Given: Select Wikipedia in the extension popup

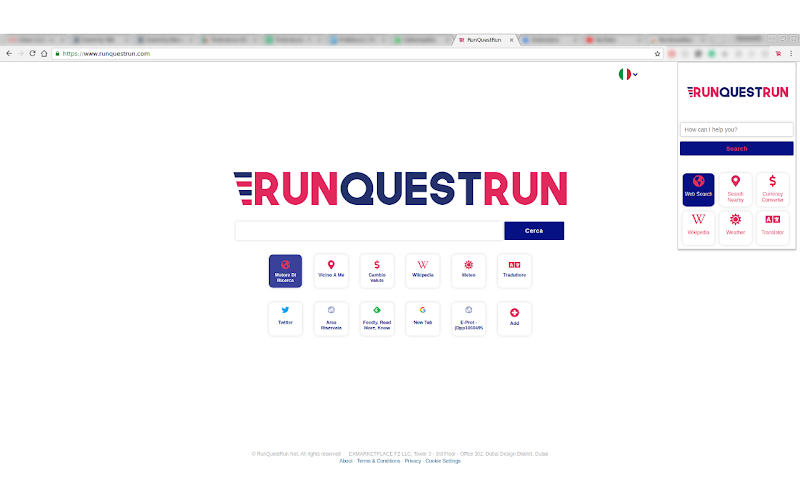Looking at the screenshot, I should click(698, 228).
